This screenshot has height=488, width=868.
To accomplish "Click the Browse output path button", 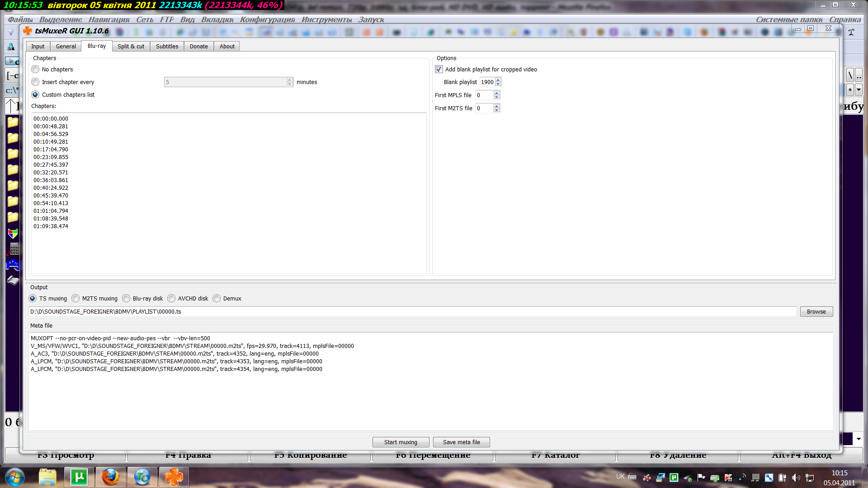I will pyautogui.click(x=816, y=312).
